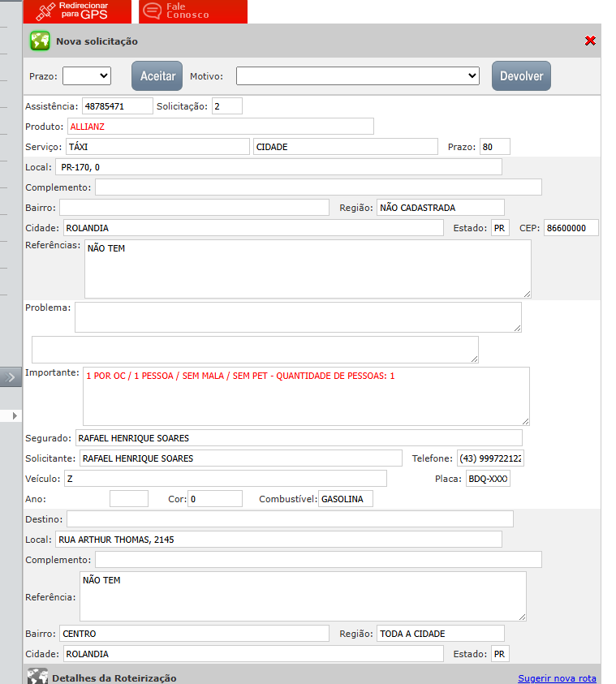Click origin Local field PR-170, 0
This screenshot has width=616, height=684.
coord(278,167)
